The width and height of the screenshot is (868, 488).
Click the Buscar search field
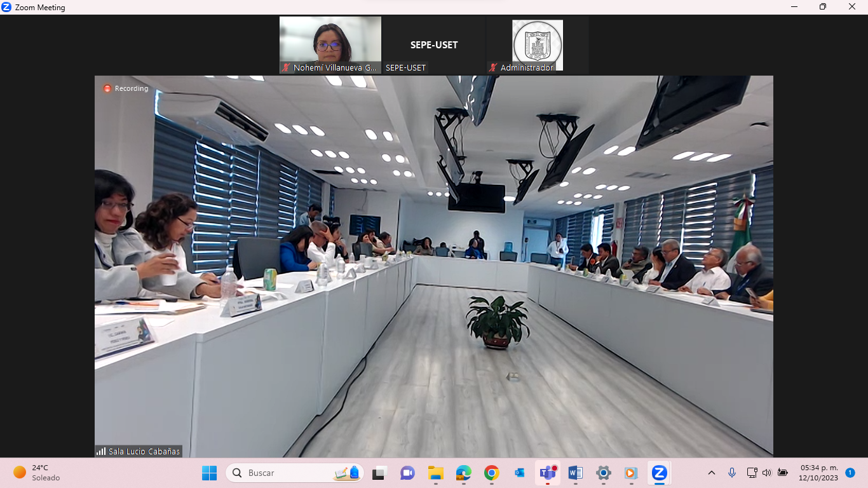286,473
